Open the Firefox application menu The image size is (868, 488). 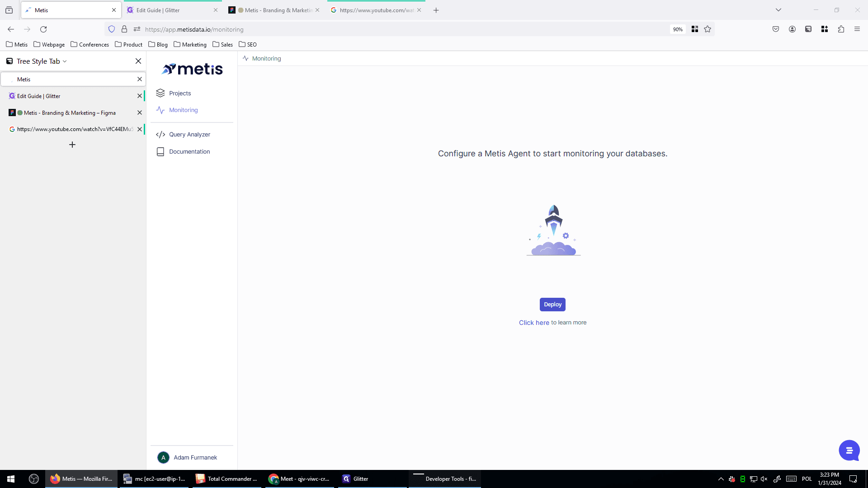point(857,29)
